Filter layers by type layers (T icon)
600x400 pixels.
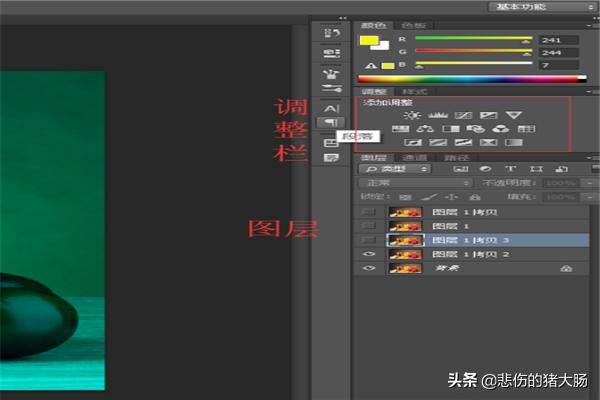pyautogui.click(x=510, y=169)
